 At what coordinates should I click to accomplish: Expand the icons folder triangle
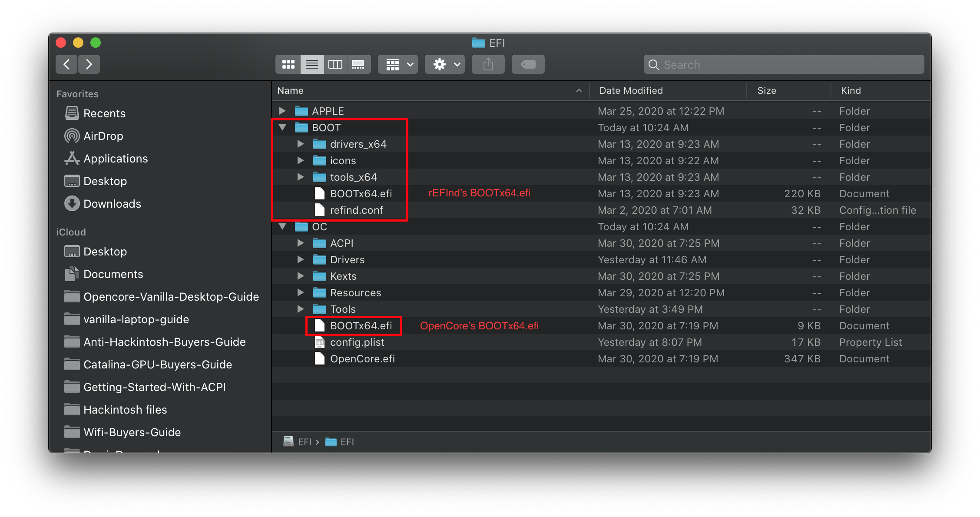coord(300,160)
